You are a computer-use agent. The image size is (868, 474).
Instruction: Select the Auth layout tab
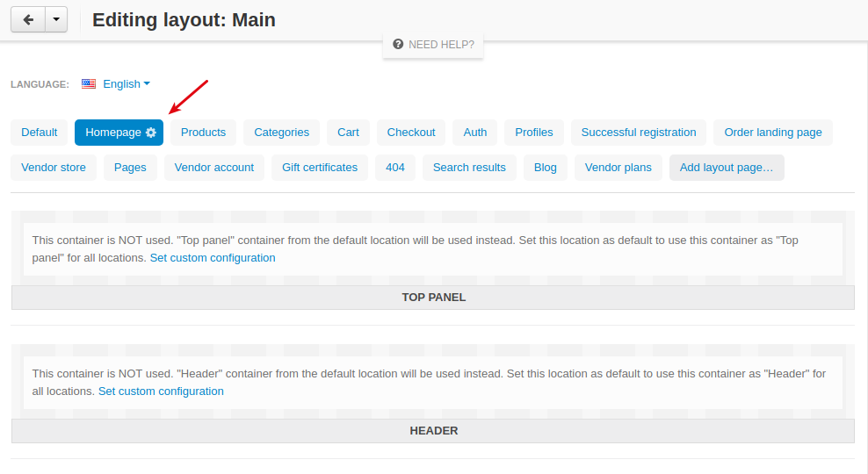click(475, 133)
